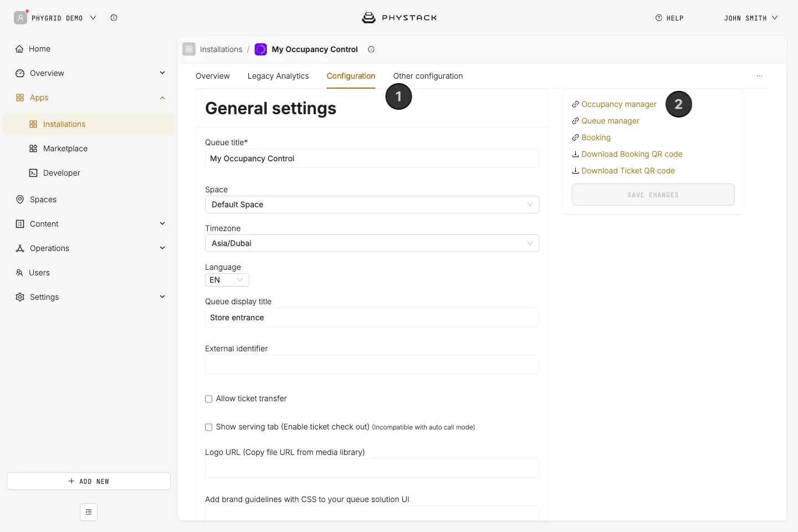
Task: Click the Download Ticket QR code icon
Action: 575,171
